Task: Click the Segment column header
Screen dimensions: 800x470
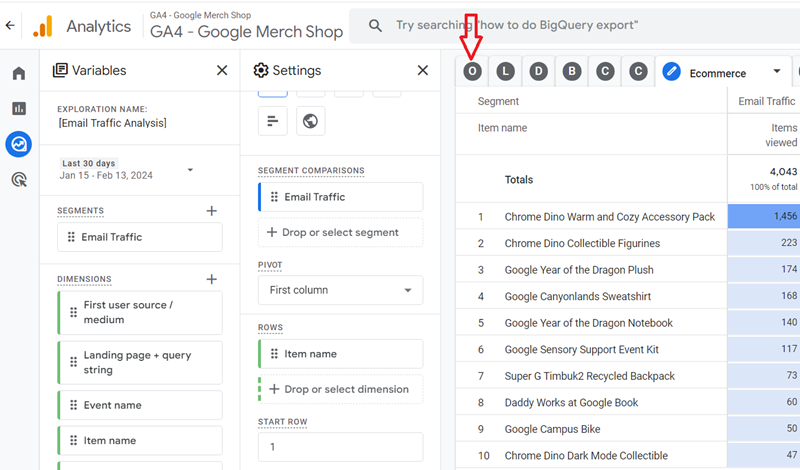Action: pyautogui.click(x=498, y=101)
